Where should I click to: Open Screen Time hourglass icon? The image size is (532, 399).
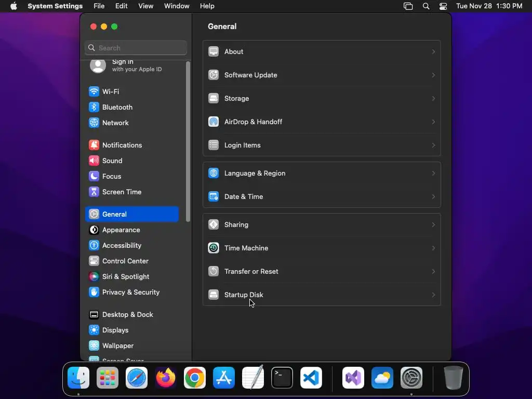click(94, 192)
